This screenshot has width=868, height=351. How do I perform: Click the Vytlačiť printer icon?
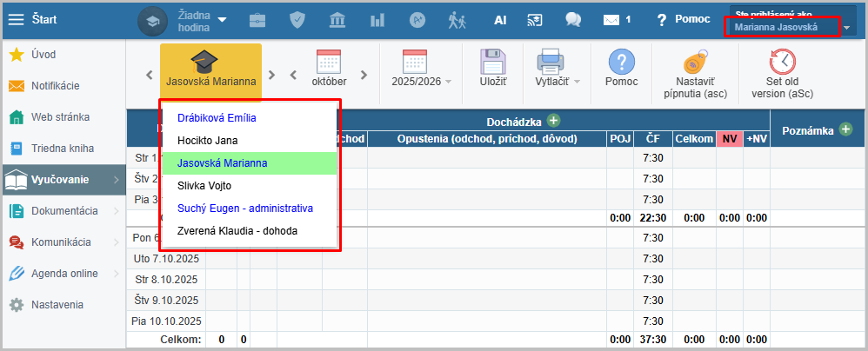pos(551,63)
